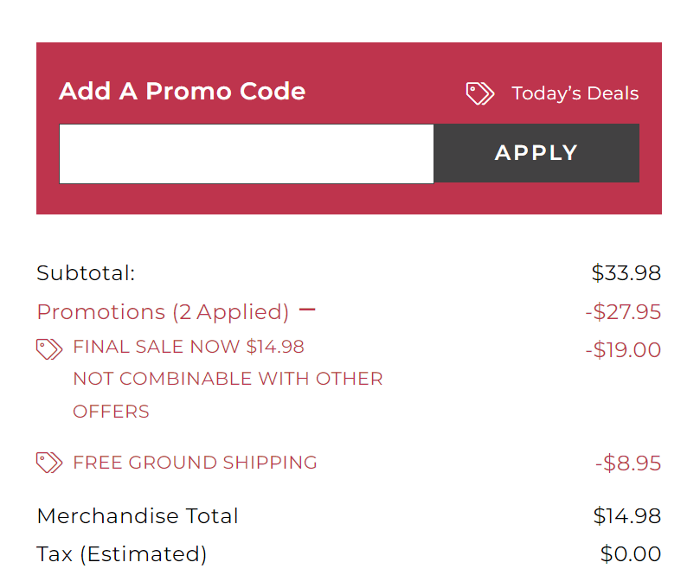This screenshot has width=700, height=588.
Task: Click the estimated tax amount $0.00
Action: click(631, 554)
